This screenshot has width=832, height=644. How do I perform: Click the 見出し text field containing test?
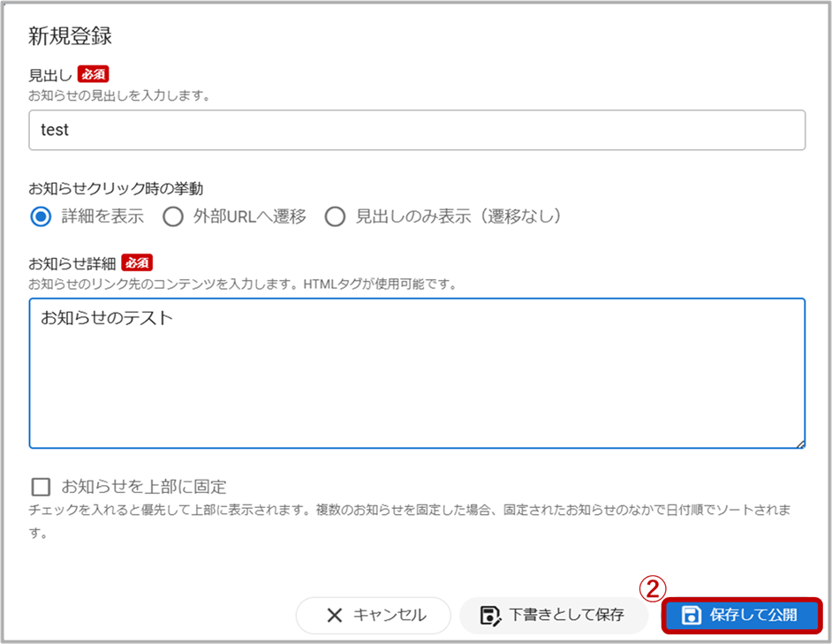[417, 130]
